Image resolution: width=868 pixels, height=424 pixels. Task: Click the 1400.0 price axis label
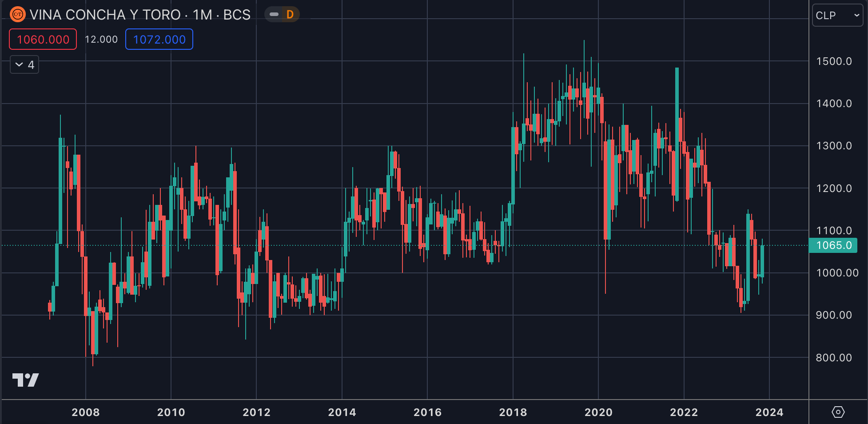[x=834, y=104]
